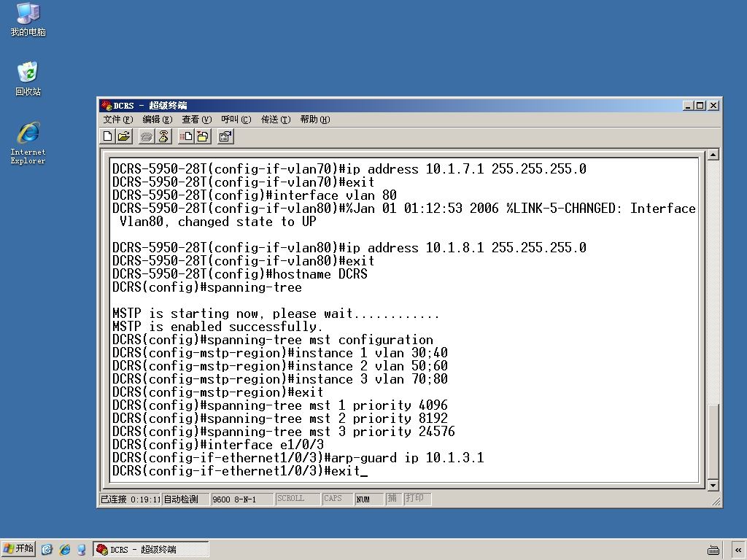Select the 回收站 recycle bin icon
The height and width of the screenshot is (560, 747).
coord(28,79)
